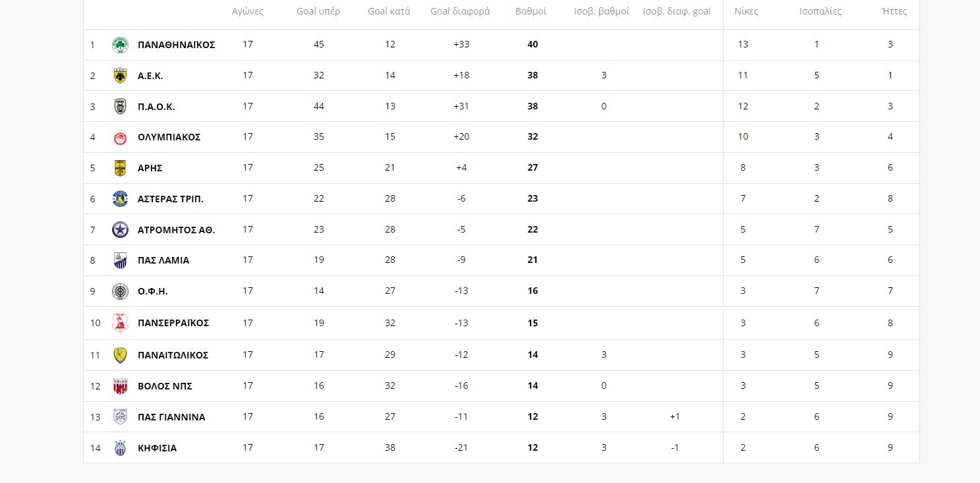This screenshot has height=483, width=980.
Task: Click the Olympiacos red club logo
Action: pos(120,137)
